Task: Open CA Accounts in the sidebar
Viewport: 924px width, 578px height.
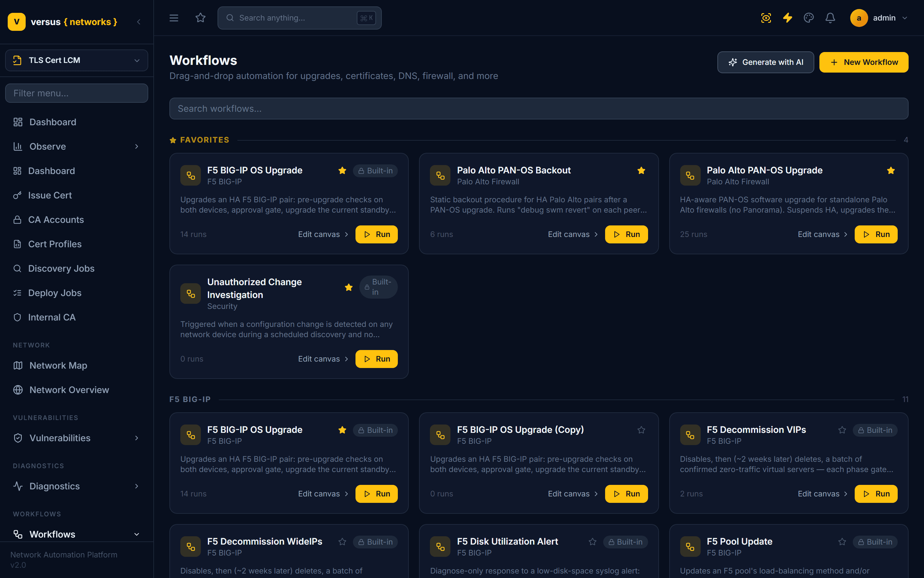Action: coord(76,220)
